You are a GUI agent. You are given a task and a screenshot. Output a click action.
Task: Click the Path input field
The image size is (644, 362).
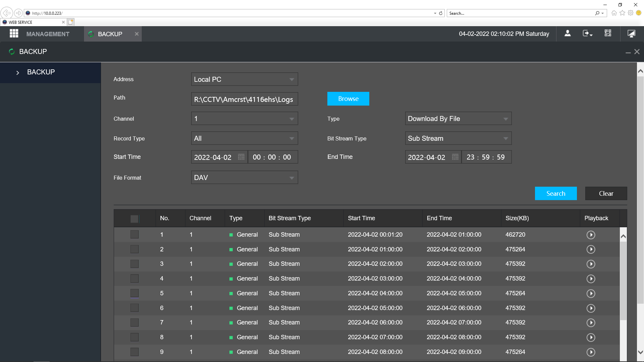[245, 99]
